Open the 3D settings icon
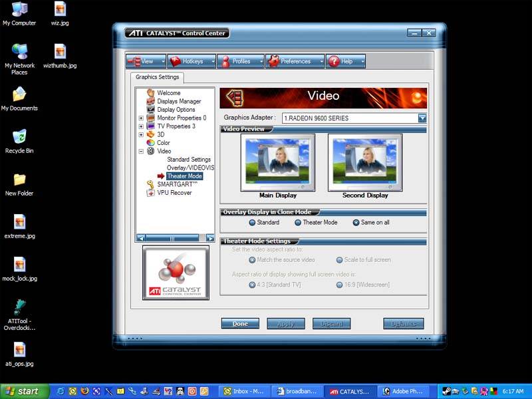The image size is (532, 399). (151, 134)
